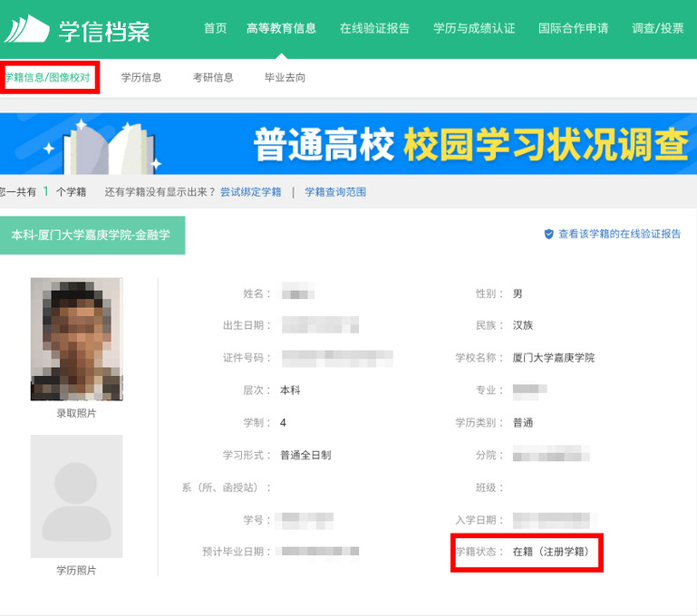Screen dimensions: 697x616
Task: Switch to 学历信息 tab
Action: [141, 78]
